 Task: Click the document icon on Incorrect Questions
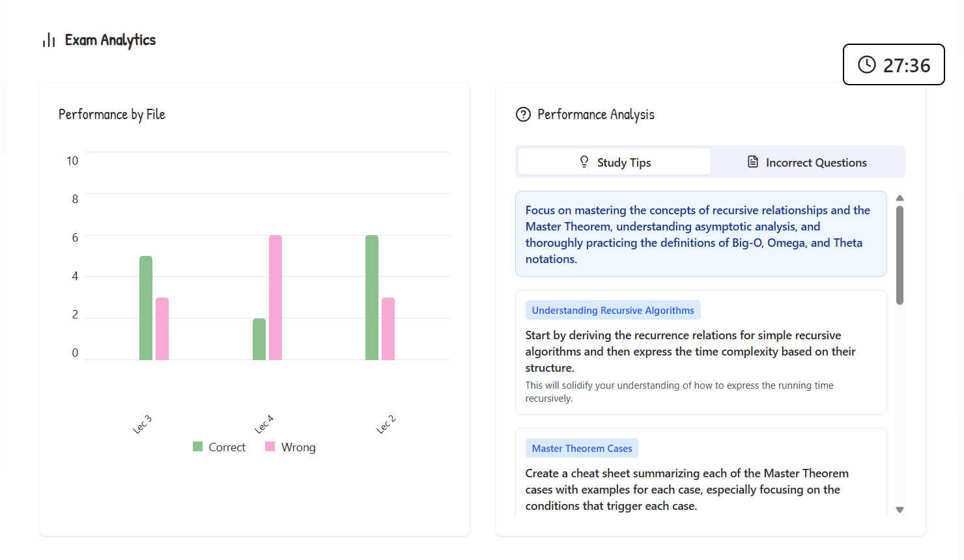coord(753,162)
